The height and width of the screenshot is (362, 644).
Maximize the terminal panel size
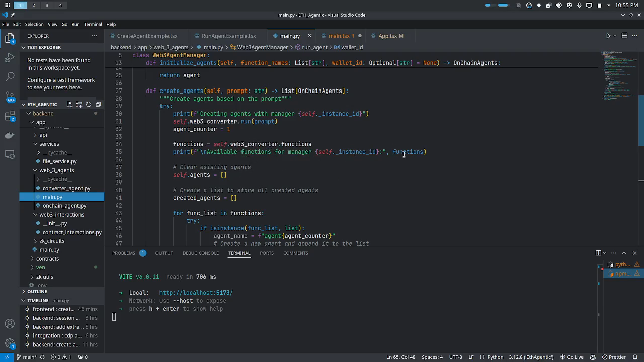pos(624,253)
